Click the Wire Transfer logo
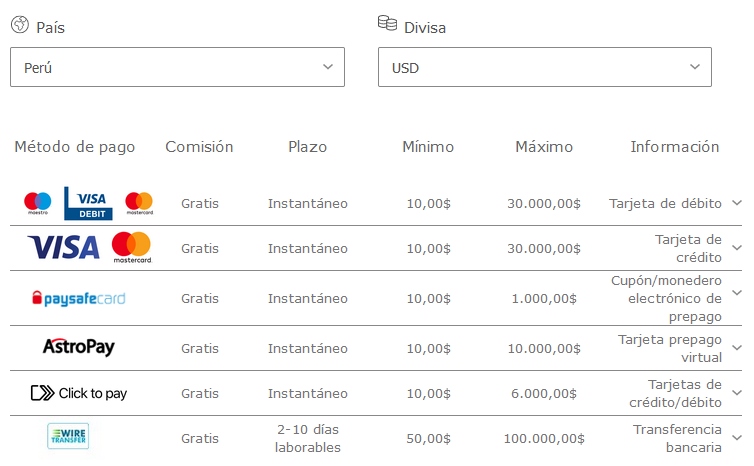754x466 pixels. tap(68, 437)
